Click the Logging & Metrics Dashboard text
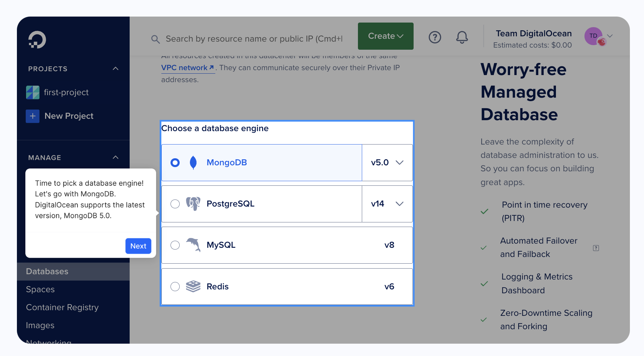Screen dimensions: 644x356 [537, 283]
